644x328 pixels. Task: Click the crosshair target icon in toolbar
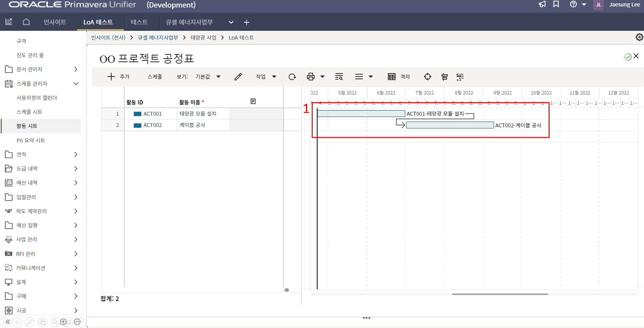point(427,77)
